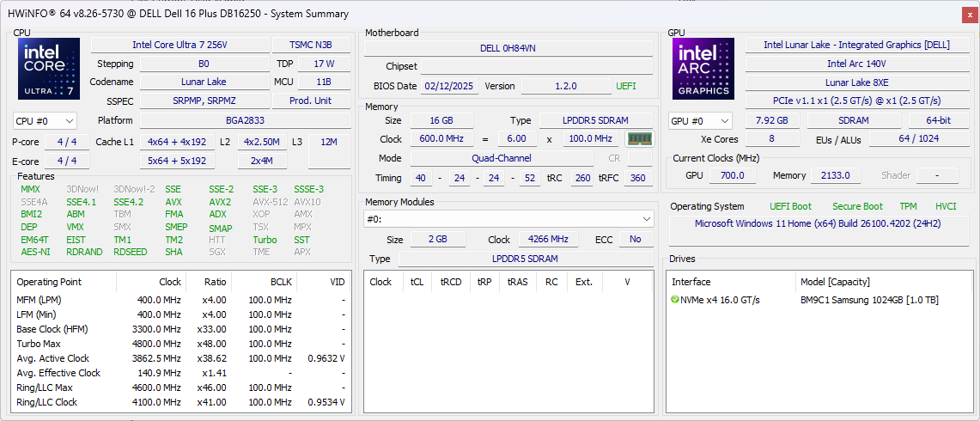Click the green memory module chip icon
Image resolution: width=980 pixels, height=421 pixels.
639,139
